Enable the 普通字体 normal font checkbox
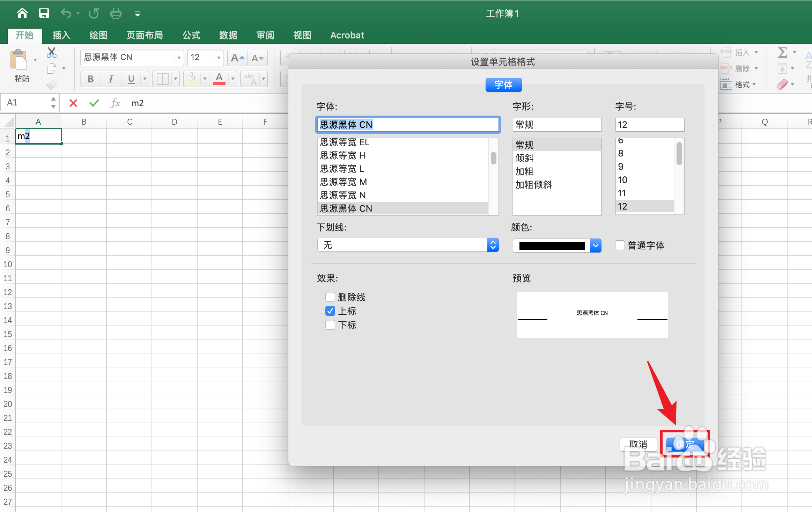This screenshot has width=812, height=512. click(620, 245)
